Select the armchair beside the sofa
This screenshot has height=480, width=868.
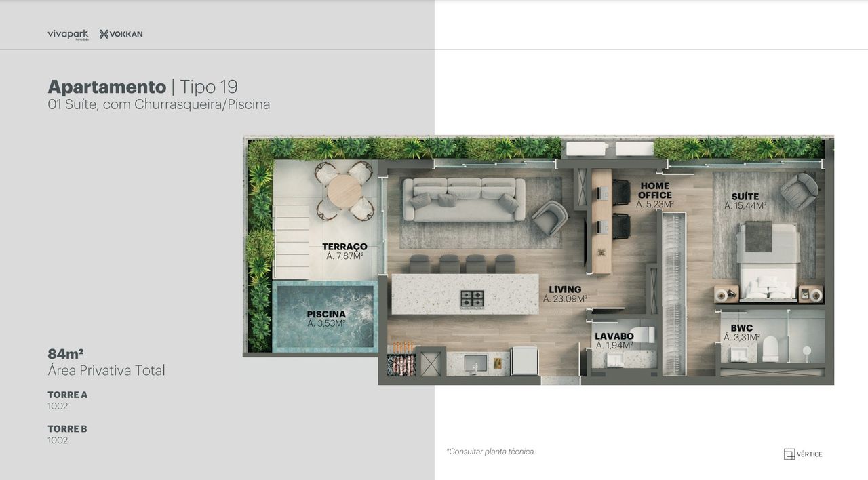coord(549,218)
